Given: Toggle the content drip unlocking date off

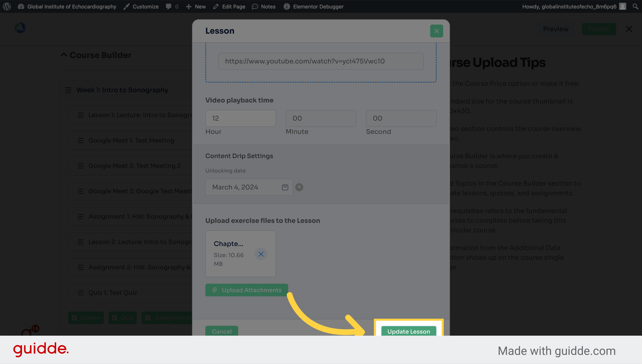Looking at the screenshot, I should pyautogui.click(x=299, y=186).
